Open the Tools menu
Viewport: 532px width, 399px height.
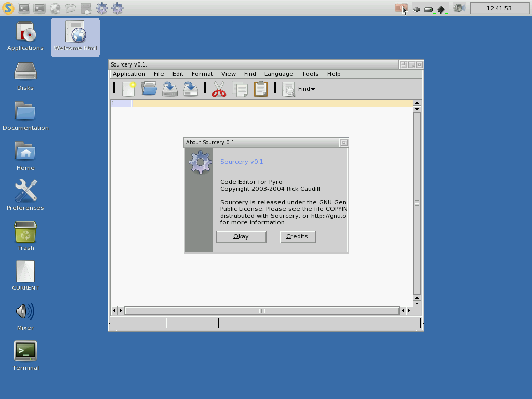(310, 74)
